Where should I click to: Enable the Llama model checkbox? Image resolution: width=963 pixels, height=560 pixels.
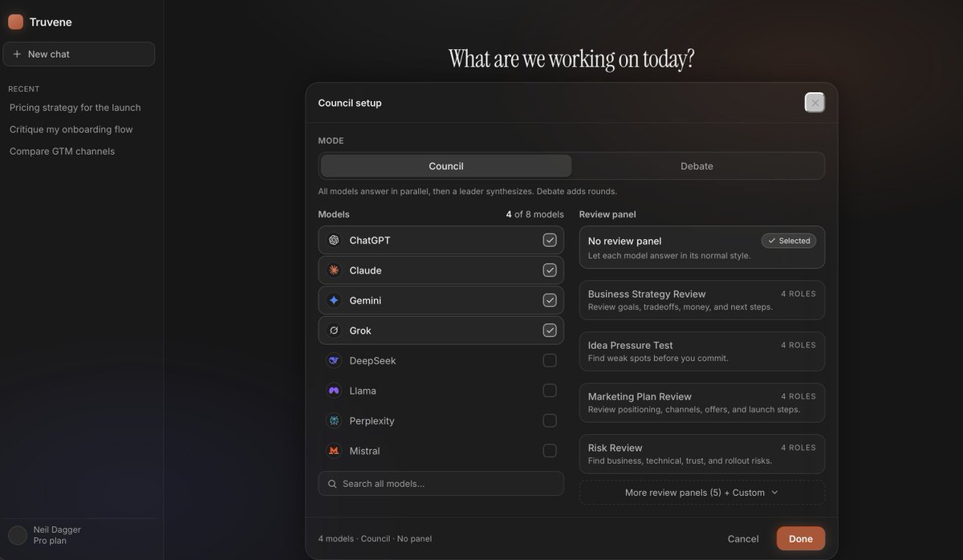tap(550, 391)
